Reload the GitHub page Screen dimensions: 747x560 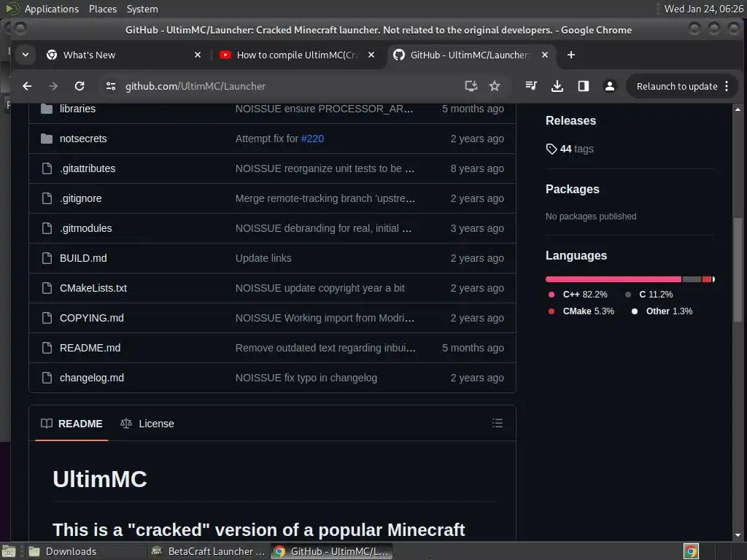[80, 86]
